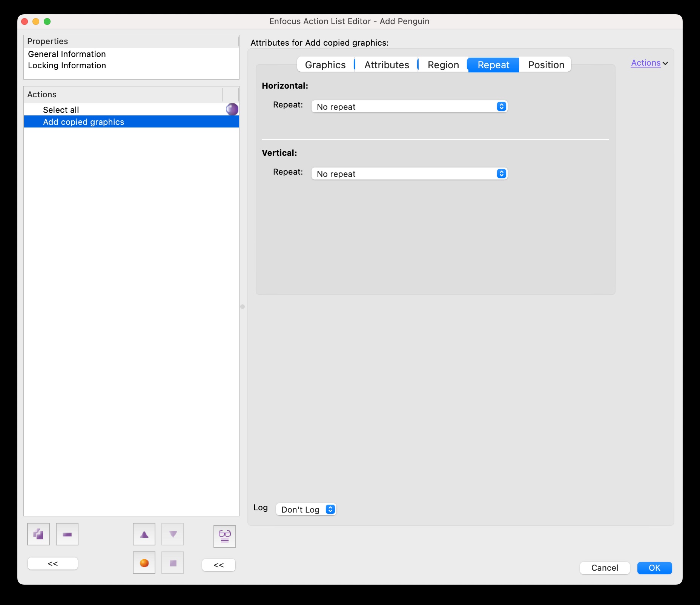Viewport: 700px width, 605px height.
Task: Switch to the Graphics tab
Action: point(325,65)
